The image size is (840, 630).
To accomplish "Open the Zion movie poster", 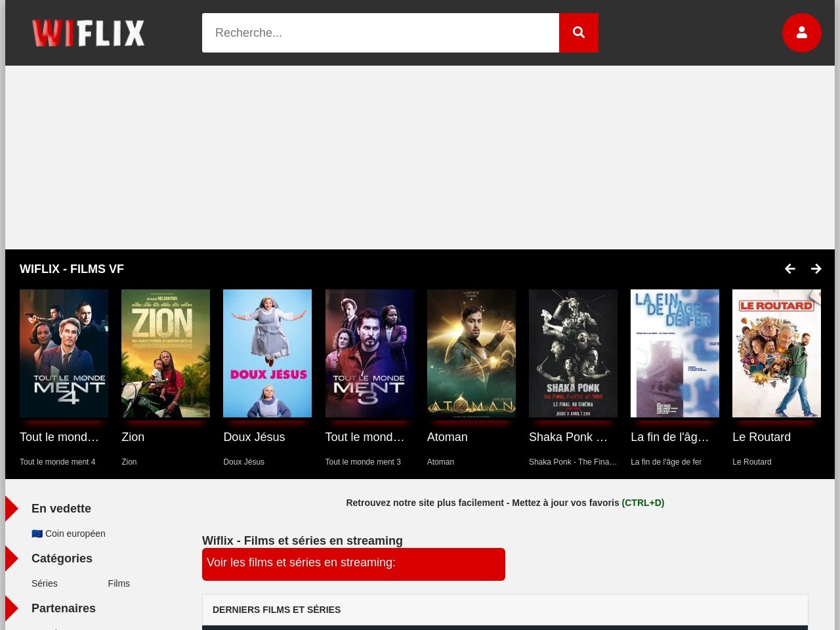I will [x=165, y=353].
